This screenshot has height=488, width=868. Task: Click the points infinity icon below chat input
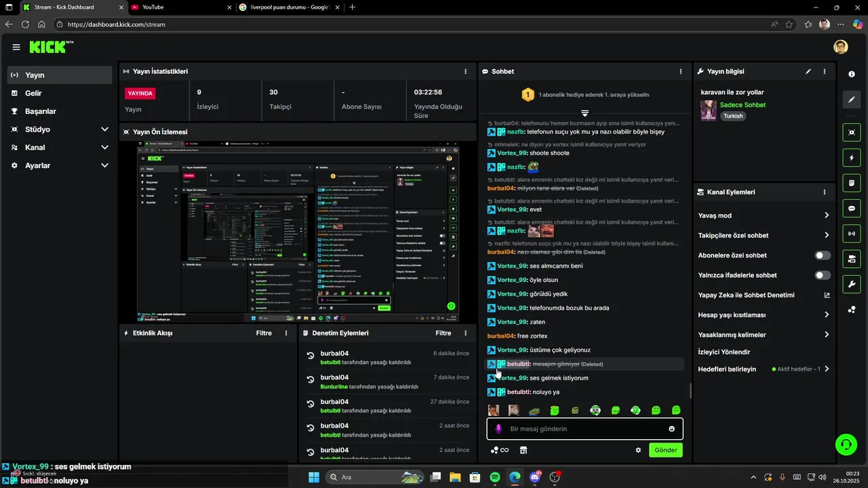click(500, 450)
